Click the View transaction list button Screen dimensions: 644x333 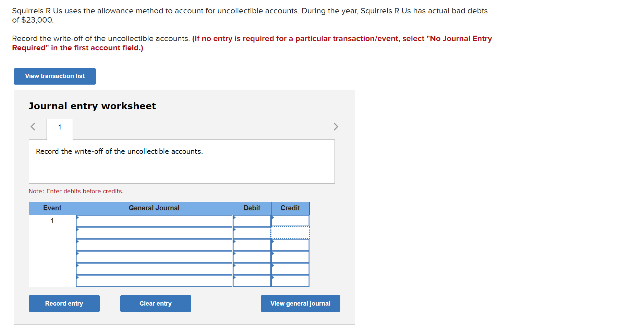tap(54, 76)
